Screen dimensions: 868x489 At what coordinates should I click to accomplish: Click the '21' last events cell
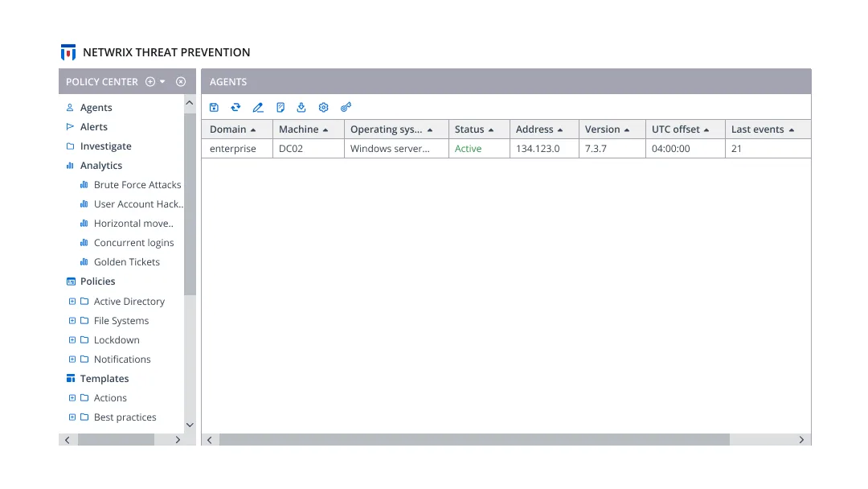click(x=768, y=149)
